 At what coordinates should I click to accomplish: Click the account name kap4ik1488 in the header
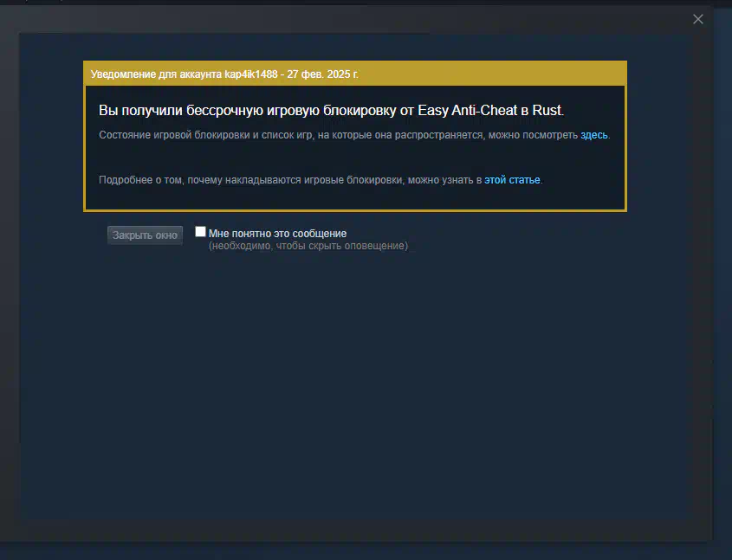pyautogui.click(x=250, y=74)
